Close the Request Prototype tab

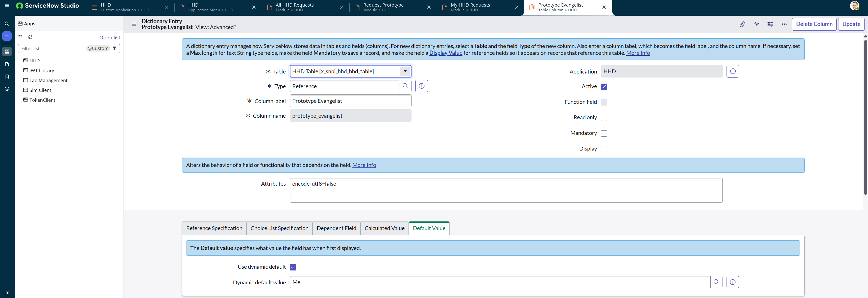coord(429,7)
